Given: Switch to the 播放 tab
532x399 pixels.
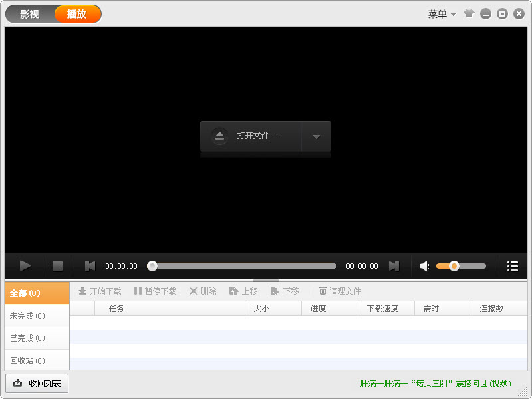Looking at the screenshot, I should [x=78, y=13].
